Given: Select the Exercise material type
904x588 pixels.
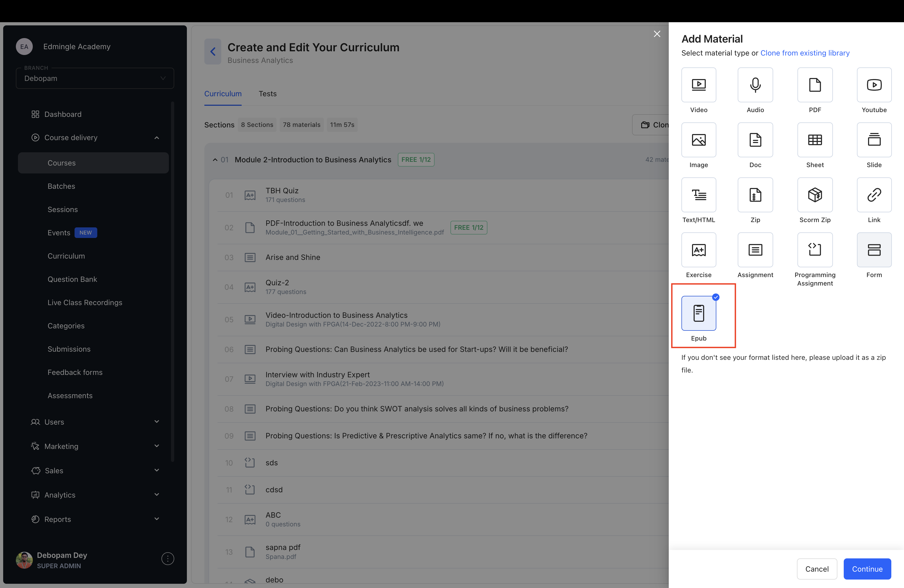Looking at the screenshot, I should (699, 250).
